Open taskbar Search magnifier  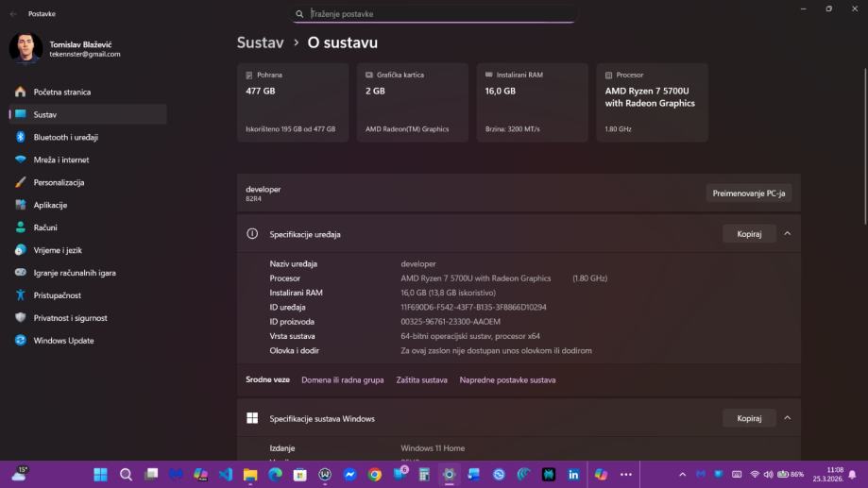pos(126,475)
